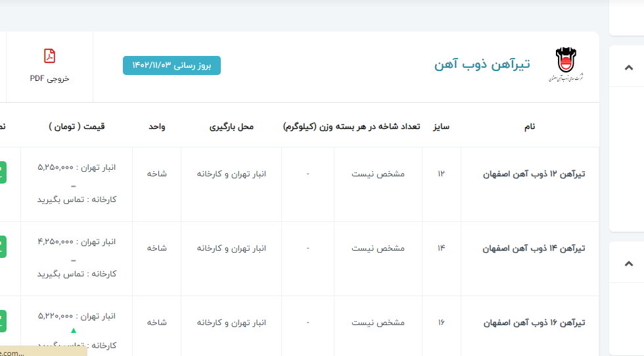Click the green button in the size 16 row

(x=3, y=321)
